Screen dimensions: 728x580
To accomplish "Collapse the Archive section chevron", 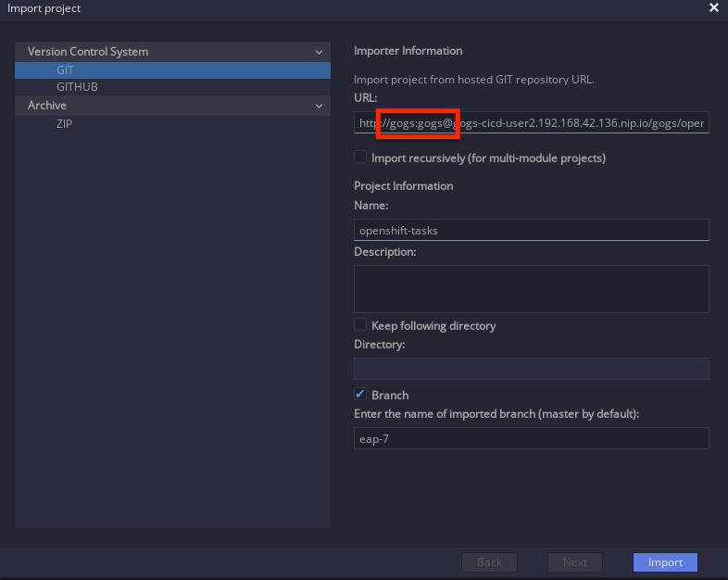I will pos(319,106).
